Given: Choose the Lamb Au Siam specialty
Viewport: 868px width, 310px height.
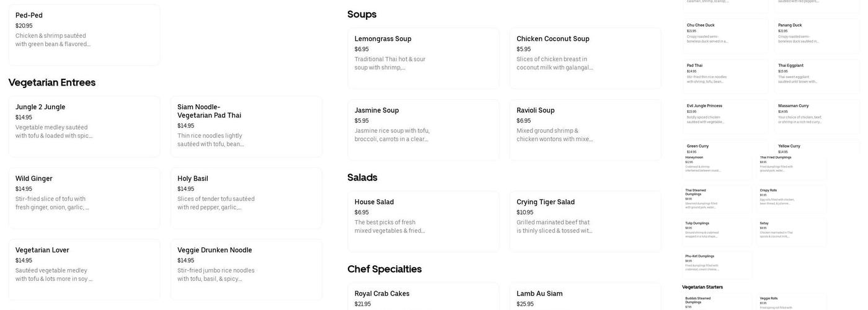Looking at the screenshot, I should 585,296.
